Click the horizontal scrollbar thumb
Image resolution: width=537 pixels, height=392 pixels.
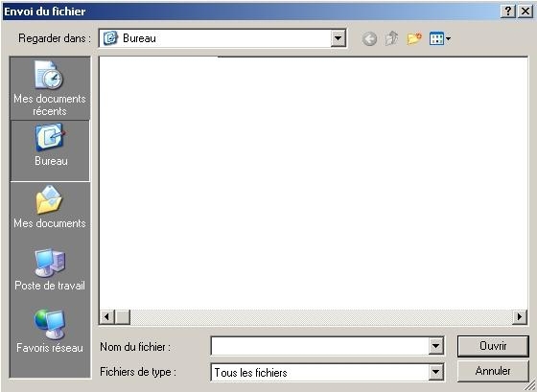123,316
